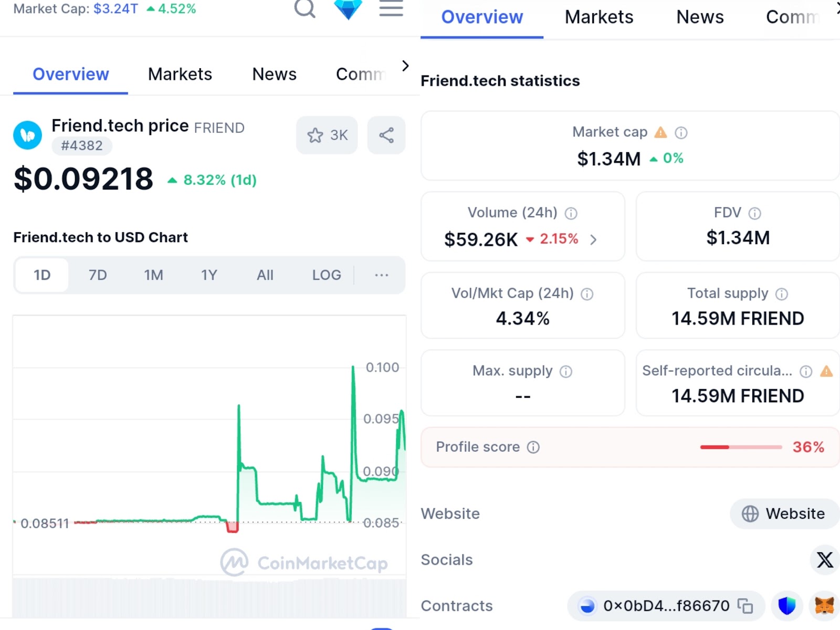Image resolution: width=840 pixels, height=630 pixels.
Task: Open the search magnifier icon
Action: click(x=304, y=8)
